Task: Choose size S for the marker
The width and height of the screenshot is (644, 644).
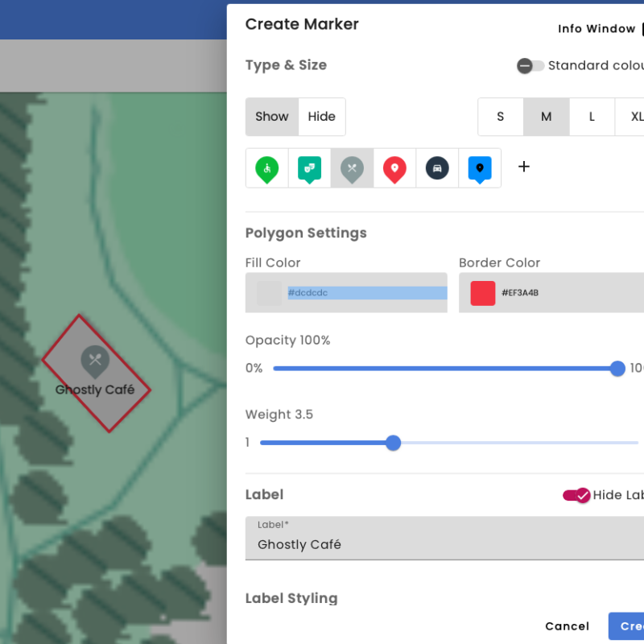Action: (x=500, y=117)
